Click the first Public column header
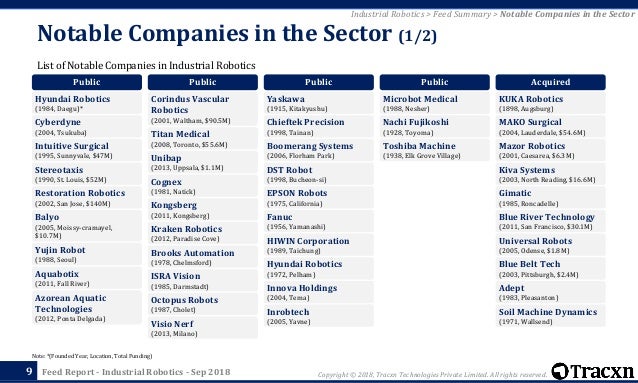 [x=87, y=82]
